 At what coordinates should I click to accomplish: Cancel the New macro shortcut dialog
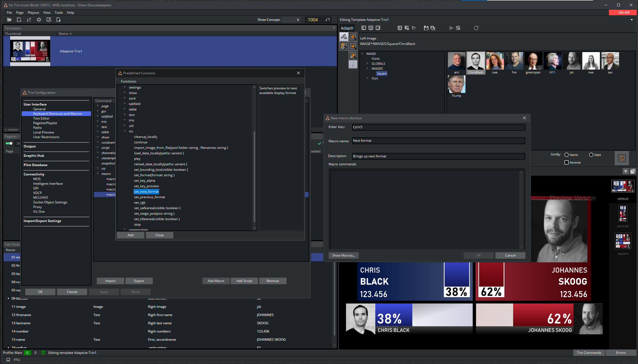click(x=510, y=255)
